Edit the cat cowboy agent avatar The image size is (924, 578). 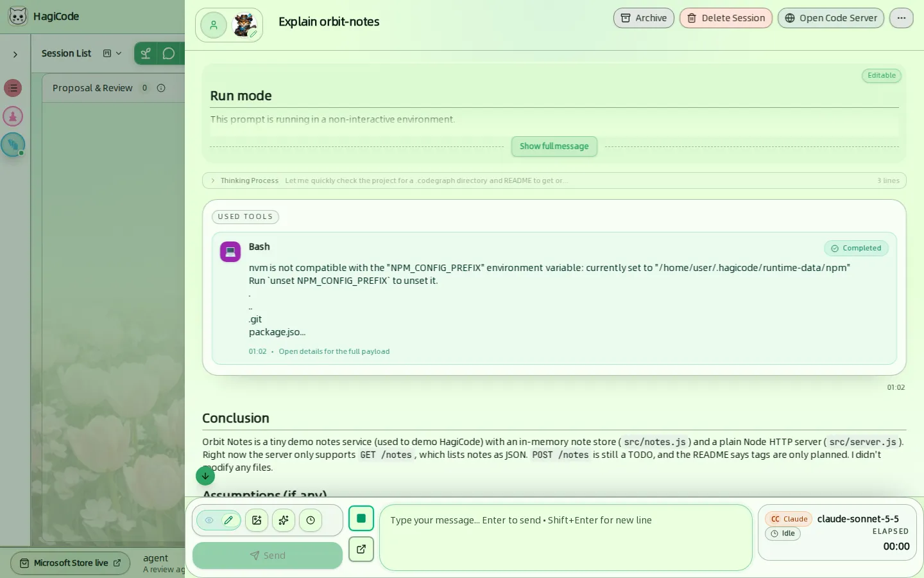(x=244, y=26)
